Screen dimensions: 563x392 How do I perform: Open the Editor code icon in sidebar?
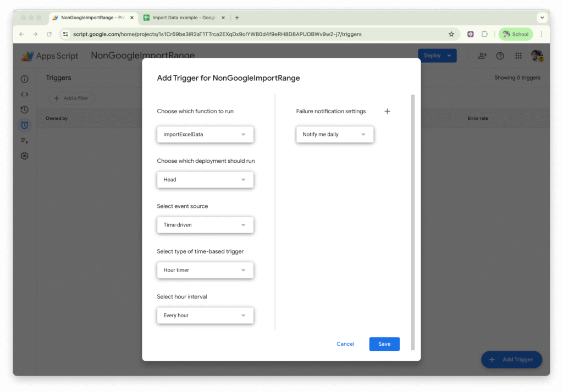click(24, 95)
